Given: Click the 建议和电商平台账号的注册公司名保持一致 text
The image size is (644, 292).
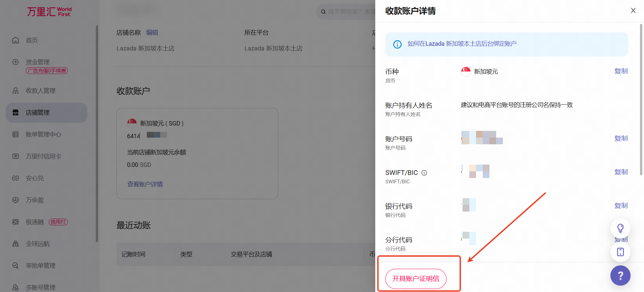Looking at the screenshot, I should coord(517,105).
